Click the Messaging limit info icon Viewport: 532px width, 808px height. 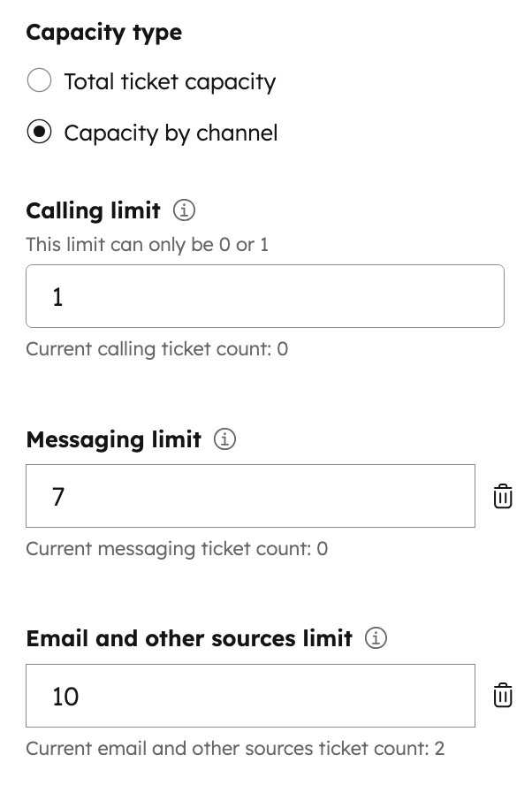(225, 438)
